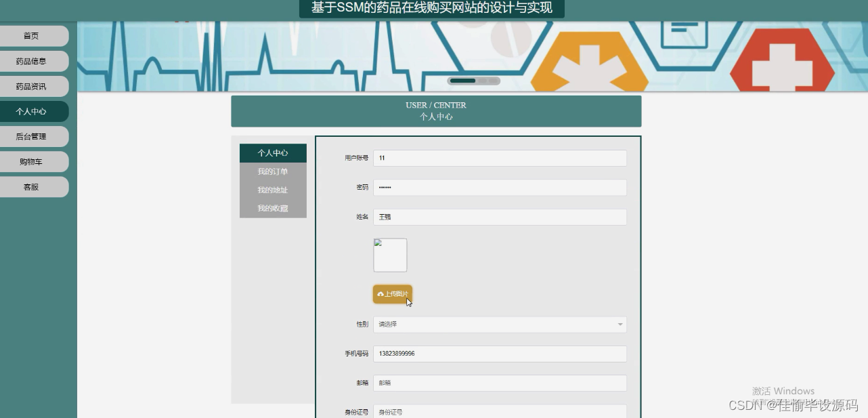Focus the 手机号码 input field
This screenshot has height=418, width=868.
(500, 354)
